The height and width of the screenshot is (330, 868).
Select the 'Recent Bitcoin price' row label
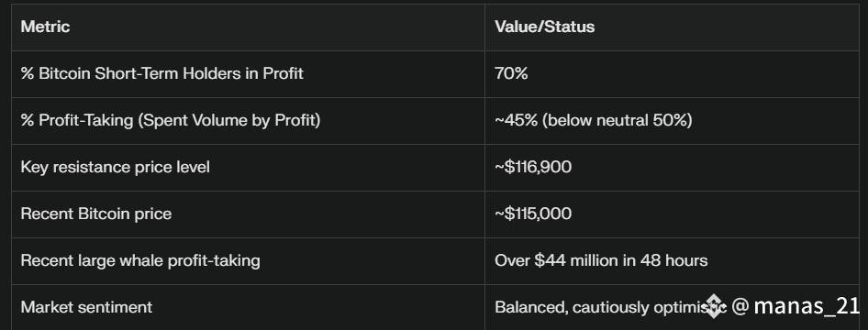click(95, 214)
